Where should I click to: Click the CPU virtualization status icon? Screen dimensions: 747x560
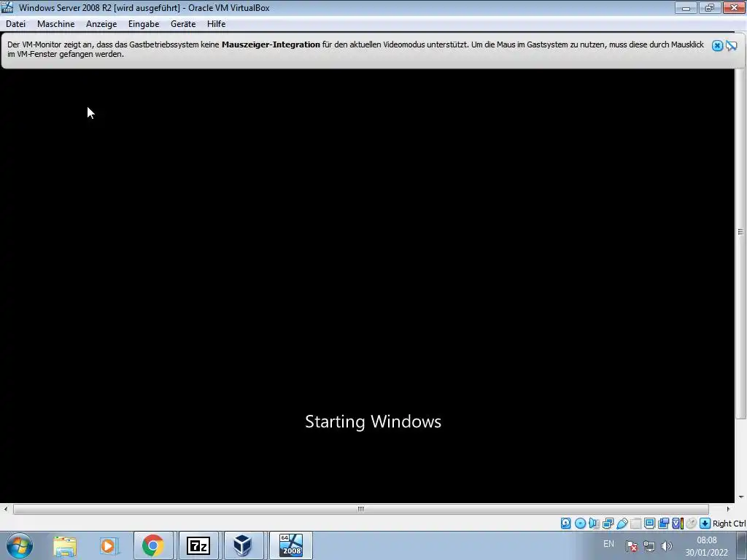(x=678, y=524)
